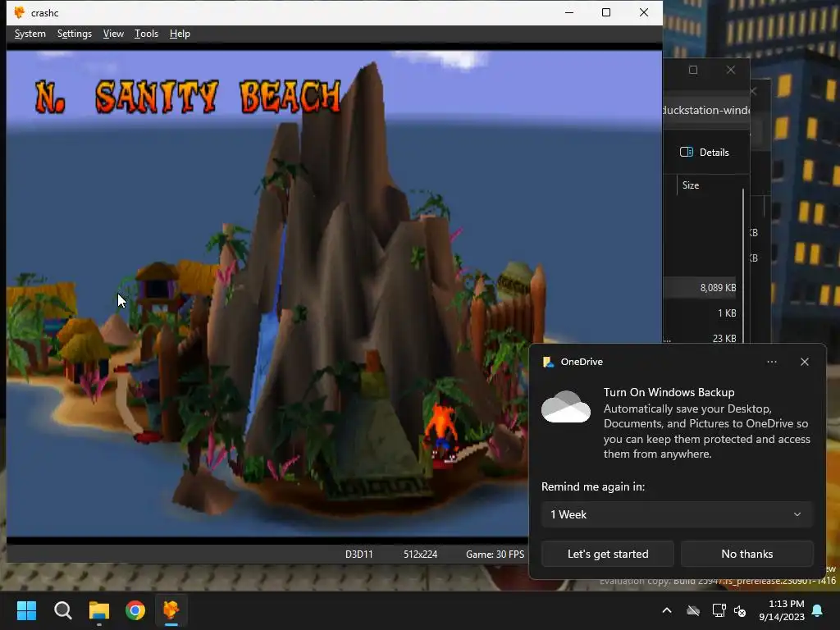Click the DuckStation taskbar icon

point(171,610)
